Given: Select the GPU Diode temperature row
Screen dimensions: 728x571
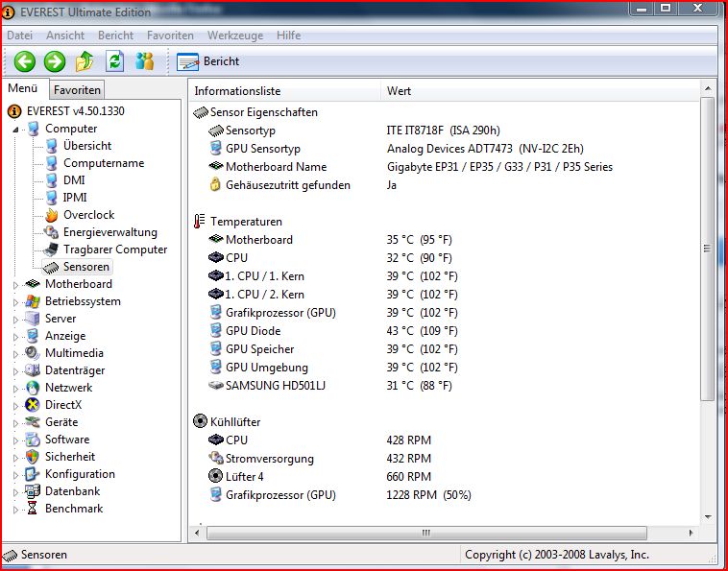Looking at the screenshot, I should (444, 331).
